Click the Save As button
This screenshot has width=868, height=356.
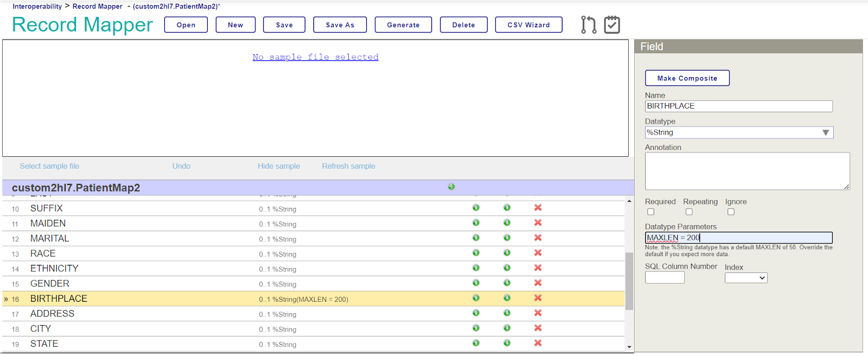coord(340,25)
